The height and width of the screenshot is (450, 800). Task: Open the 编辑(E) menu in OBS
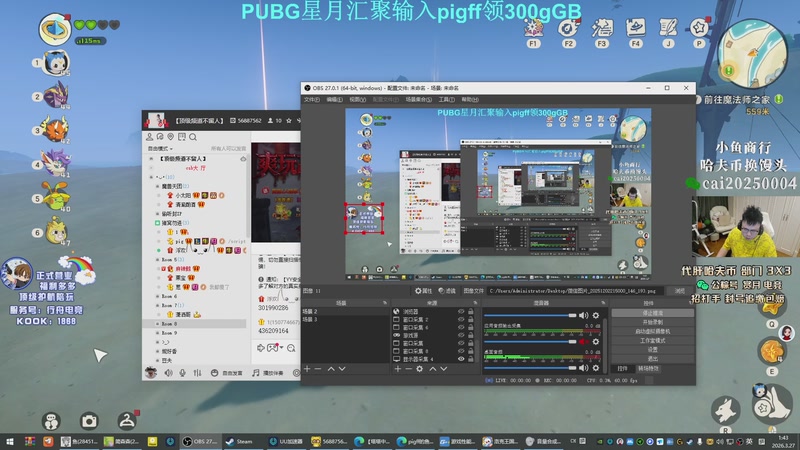(335, 99)
